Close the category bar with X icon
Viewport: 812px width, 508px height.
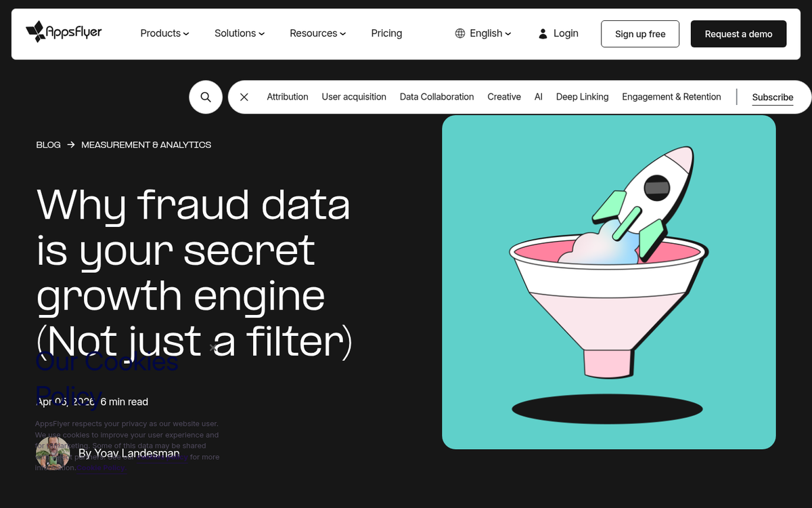click(x=244, y=97)
